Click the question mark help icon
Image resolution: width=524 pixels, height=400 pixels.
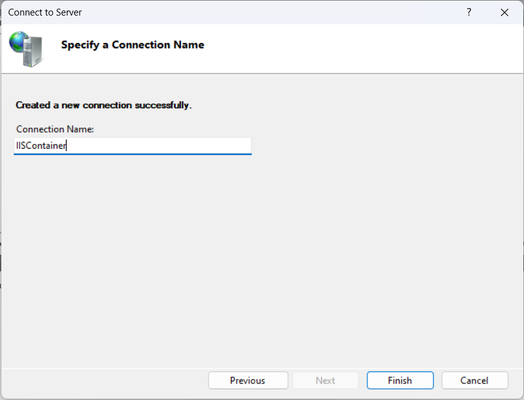[x=469, y=12]
